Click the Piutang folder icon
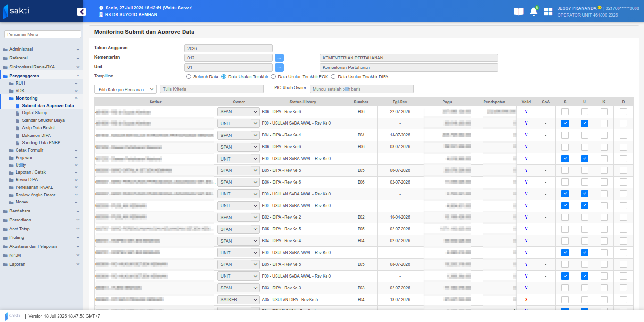 tap(5, 237)
